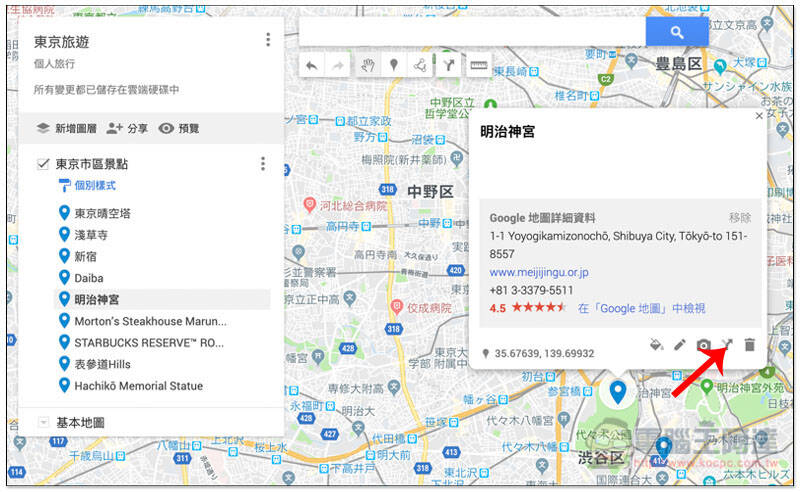Click the trash delete feature icon
Image resolution: width=800 pixels, height=492 pixels.
(749, 345)
